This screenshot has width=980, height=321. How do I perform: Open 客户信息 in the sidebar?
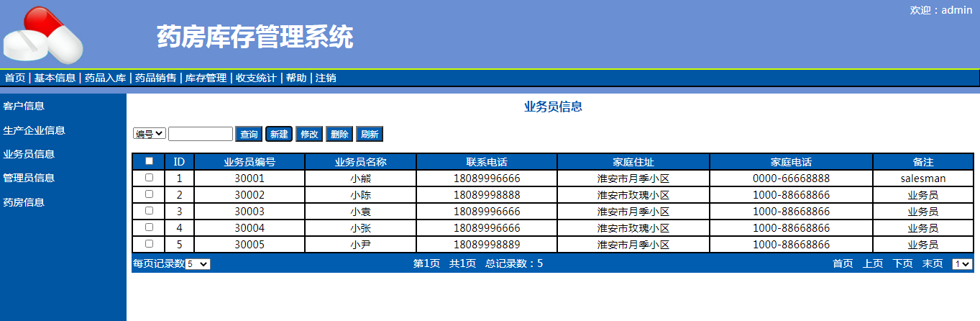[x=24, y=106]
